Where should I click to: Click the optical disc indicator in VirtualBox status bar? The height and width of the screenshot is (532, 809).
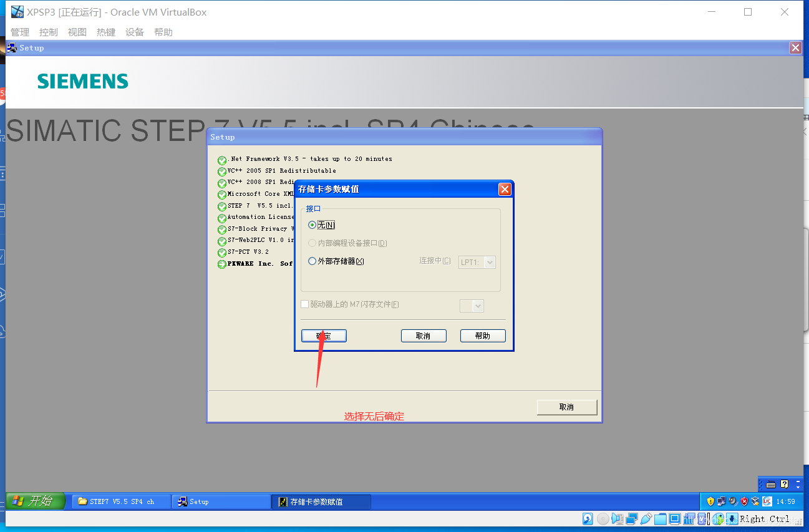(x=603, y=519)
